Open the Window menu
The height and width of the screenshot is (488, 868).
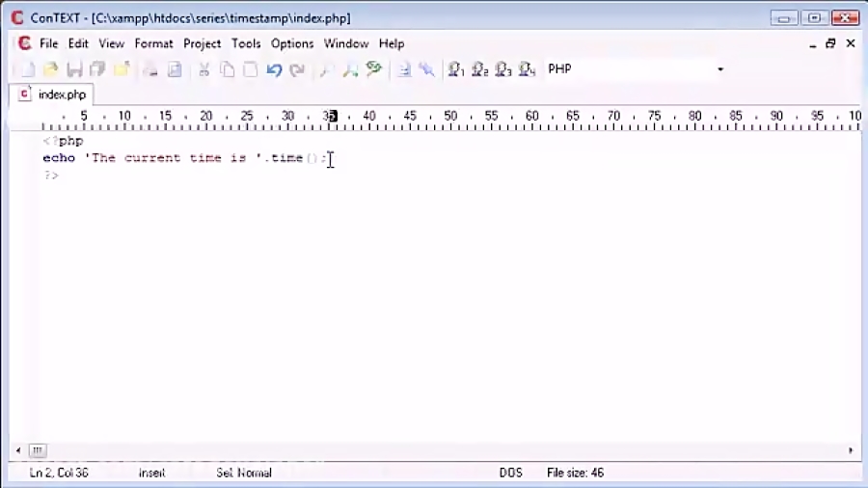click(346, 43)
